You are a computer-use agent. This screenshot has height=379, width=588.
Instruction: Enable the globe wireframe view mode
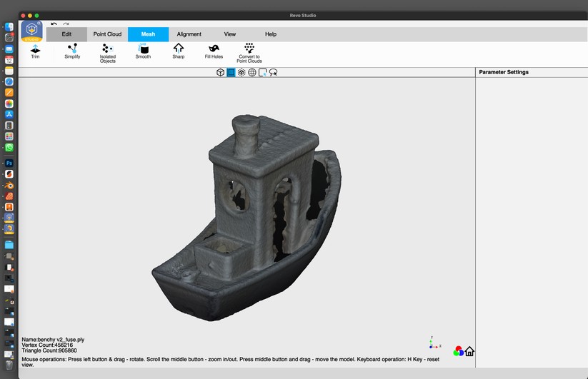(x=252, y=73)
